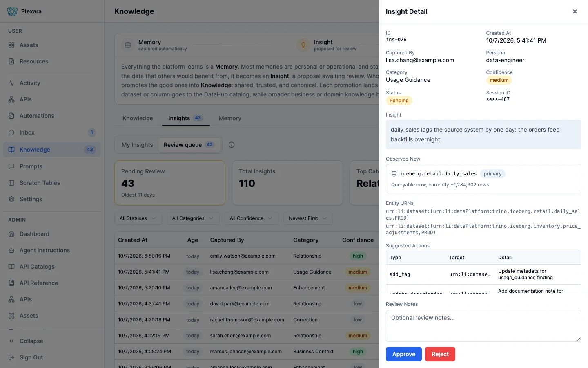
Task: Close the Insight Detail panel
Action: coord(575,11)
